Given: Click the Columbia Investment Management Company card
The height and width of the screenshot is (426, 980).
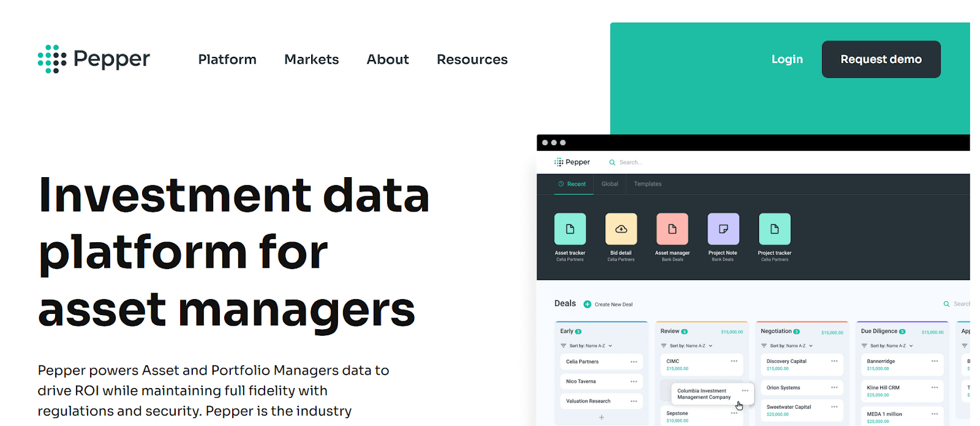Looking at the screenshot, I should (x=713, y=394).
